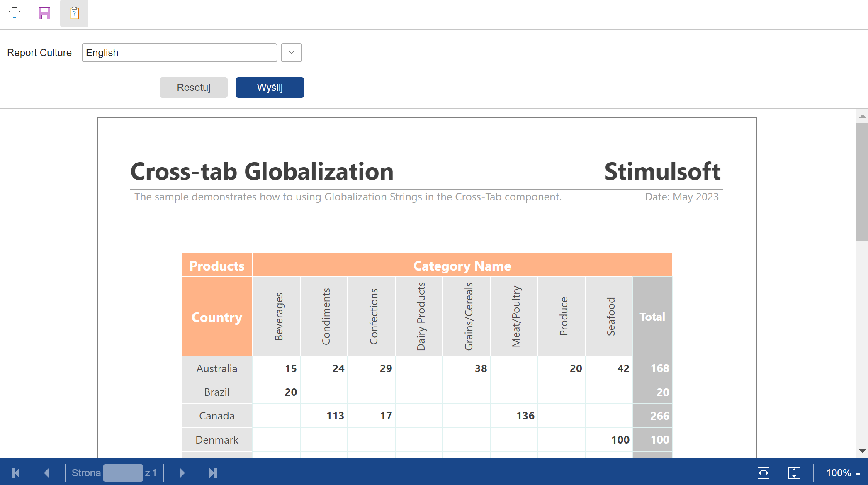Viewport: 868px width, 485px height.
Task: Open Report Culture dropdown arrow
Action: [291, 53]
